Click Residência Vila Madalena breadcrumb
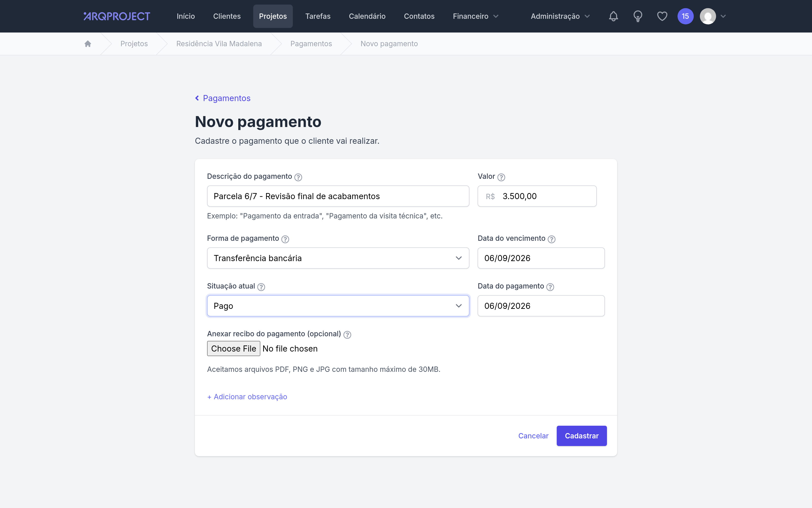Screen dimensions: 812x508 219,44
